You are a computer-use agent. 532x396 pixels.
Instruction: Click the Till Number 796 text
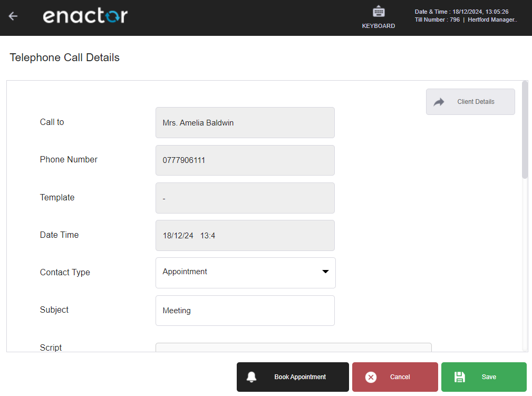[437, 20]
